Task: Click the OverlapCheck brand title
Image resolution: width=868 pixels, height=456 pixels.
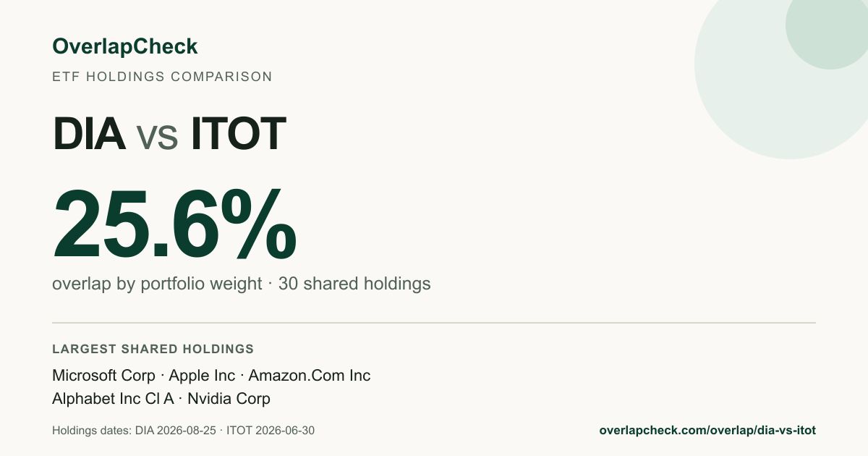Action: point(125,47)
